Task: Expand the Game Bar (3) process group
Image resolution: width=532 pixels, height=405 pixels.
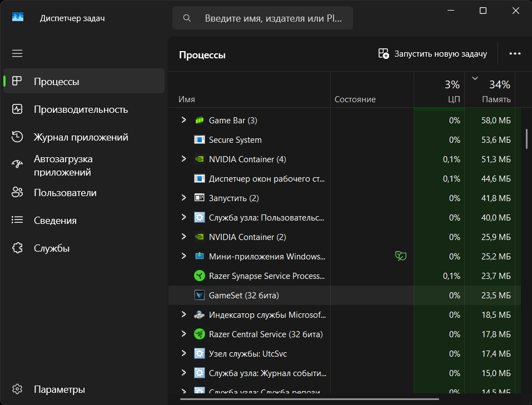Action: point(183,120)
